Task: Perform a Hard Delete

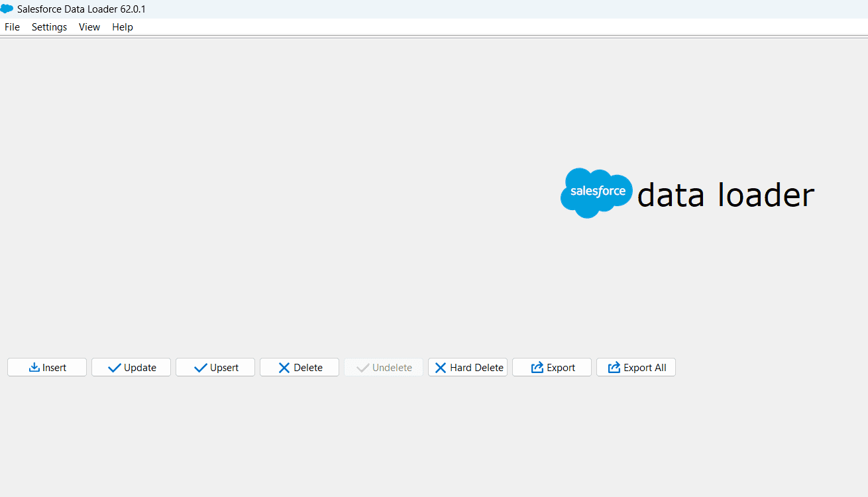Action: [467, 367]
